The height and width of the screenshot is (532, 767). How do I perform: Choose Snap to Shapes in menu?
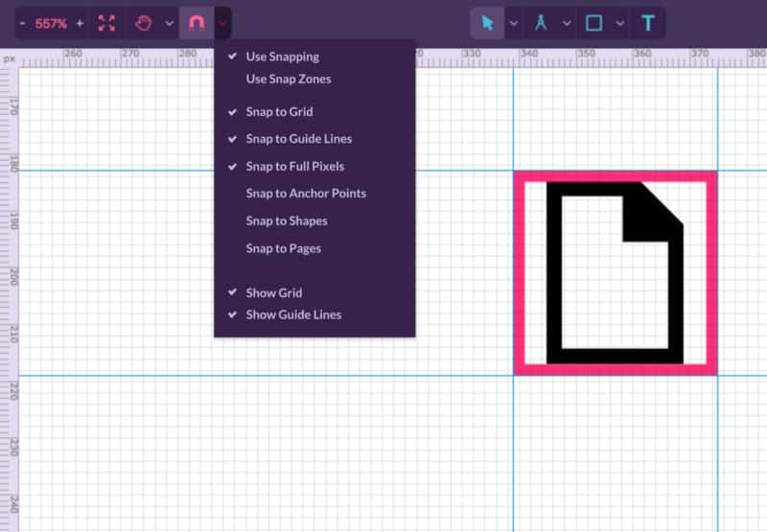(287, 221)
